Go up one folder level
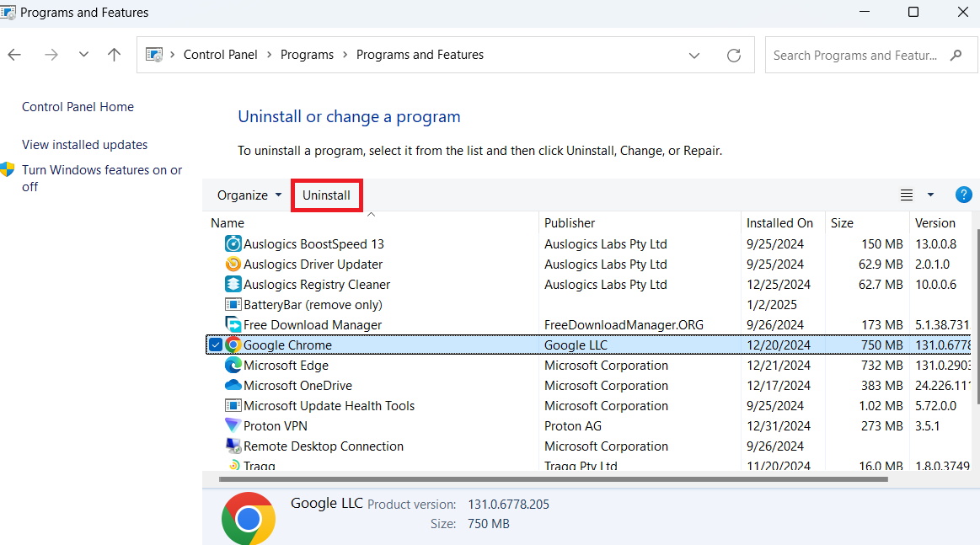 point(114,55)
